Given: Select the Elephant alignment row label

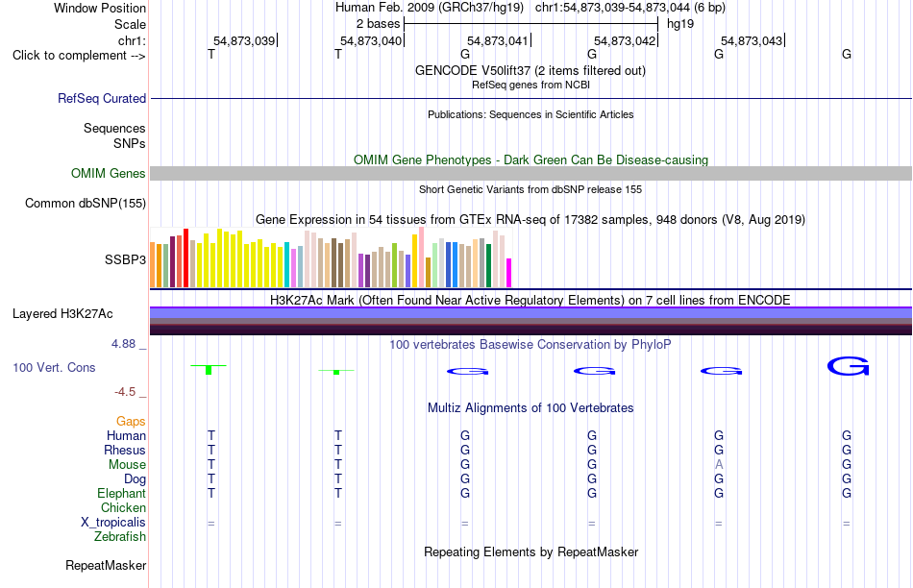Looking at the screenshot, I should [x=121, y=493].
